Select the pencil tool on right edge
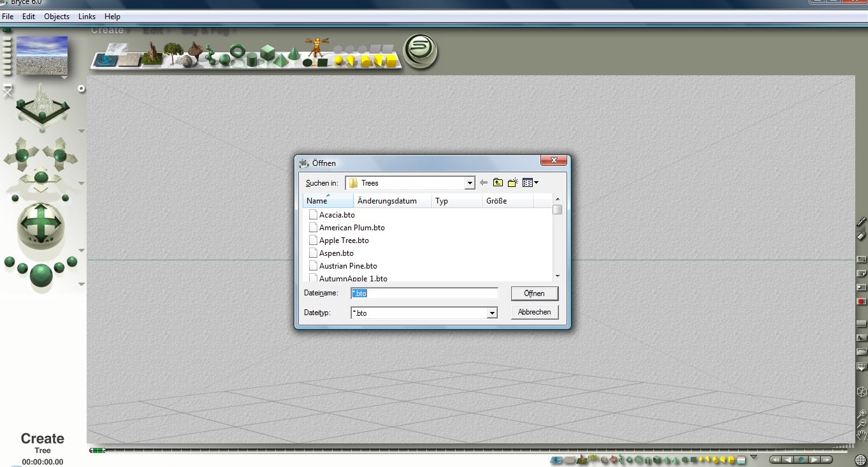 (862, 222)
